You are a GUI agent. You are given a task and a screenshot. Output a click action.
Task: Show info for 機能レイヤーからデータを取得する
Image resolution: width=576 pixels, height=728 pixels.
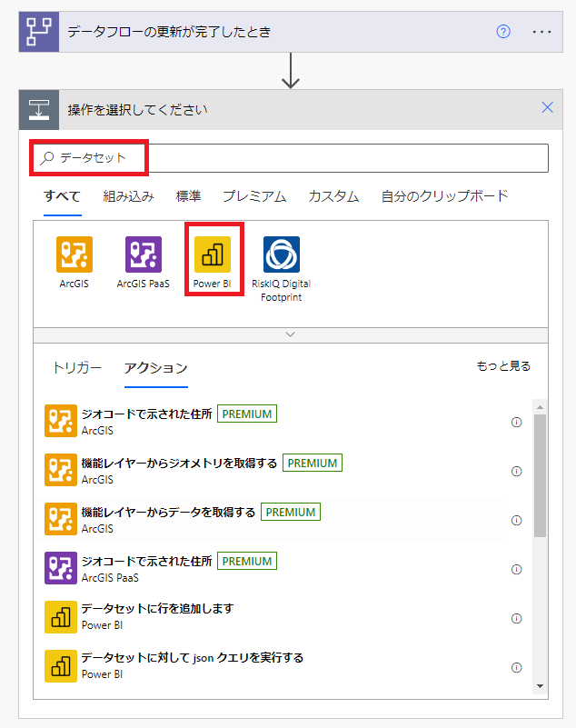pyautogui.click(x=517, y=521)
